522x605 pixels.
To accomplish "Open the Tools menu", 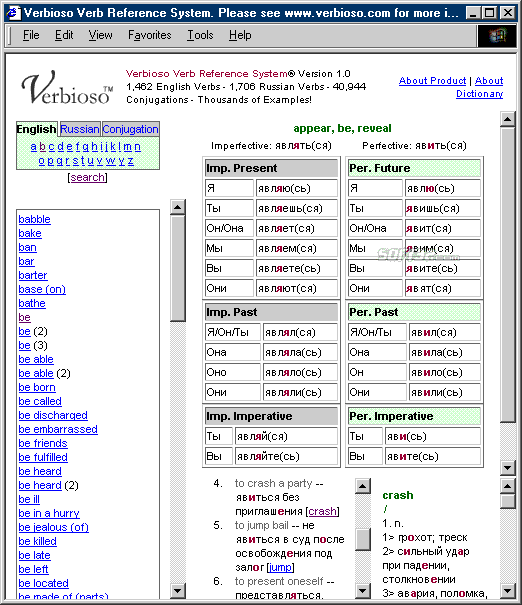I will point(200,35).
